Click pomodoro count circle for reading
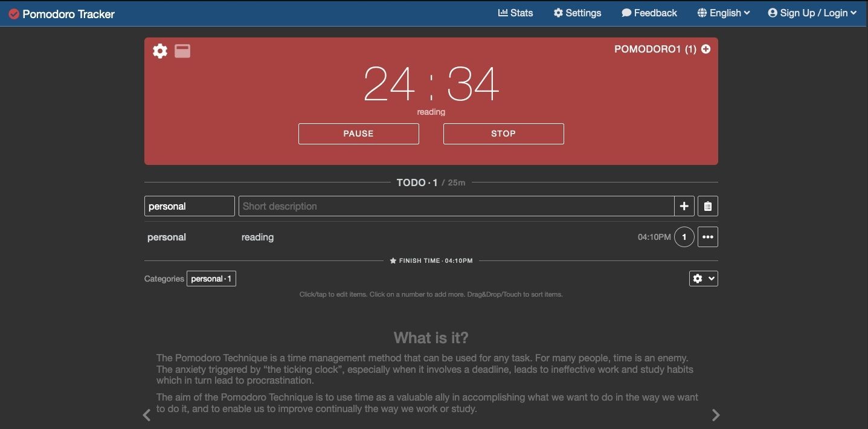 (x=684, y=237)
